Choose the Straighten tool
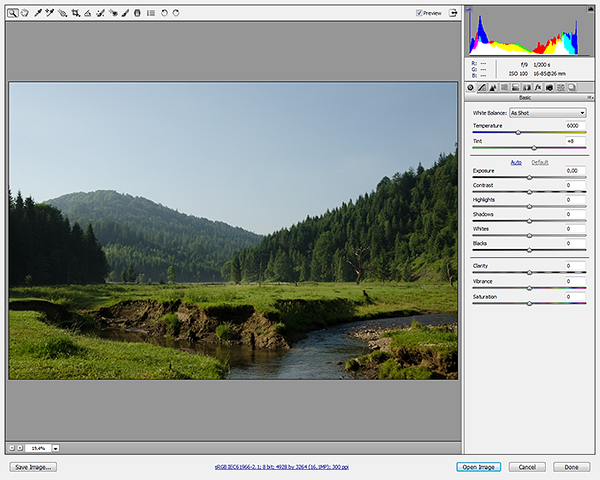 [x=88, y=13]
